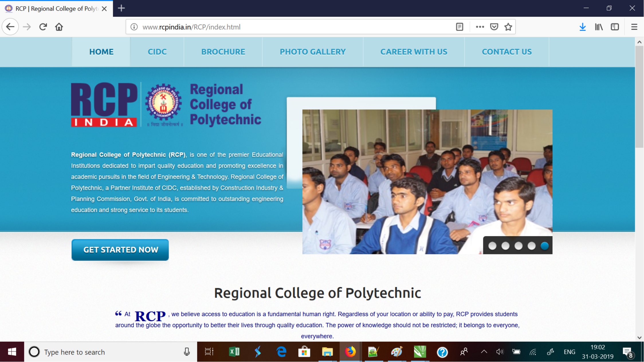Viewport: 644px width, 362px height.
Task: Bookmark this page with star icon
Action: 508,27
